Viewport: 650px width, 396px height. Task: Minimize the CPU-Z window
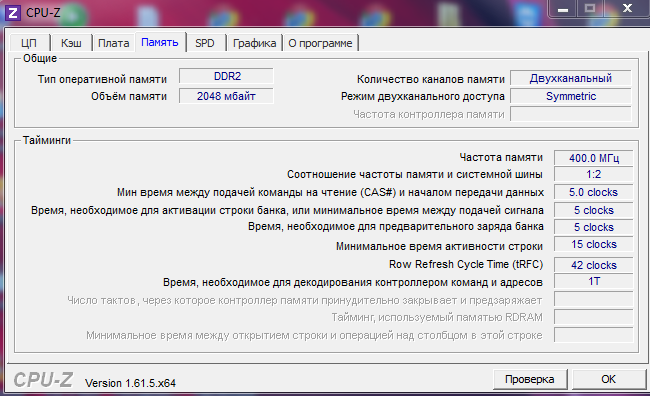[563, 9]
